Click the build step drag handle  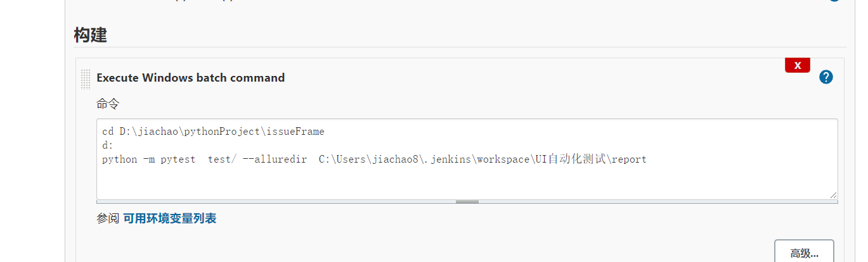pos(86,79)
